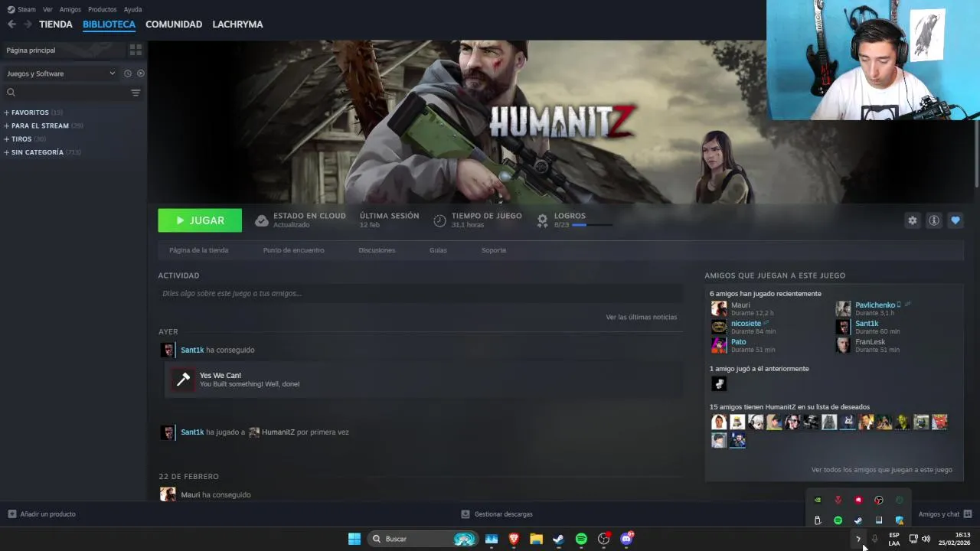This screenshot has height=551, width=980.
Task: Click the volume speaker tray icon
Action: 926,539
